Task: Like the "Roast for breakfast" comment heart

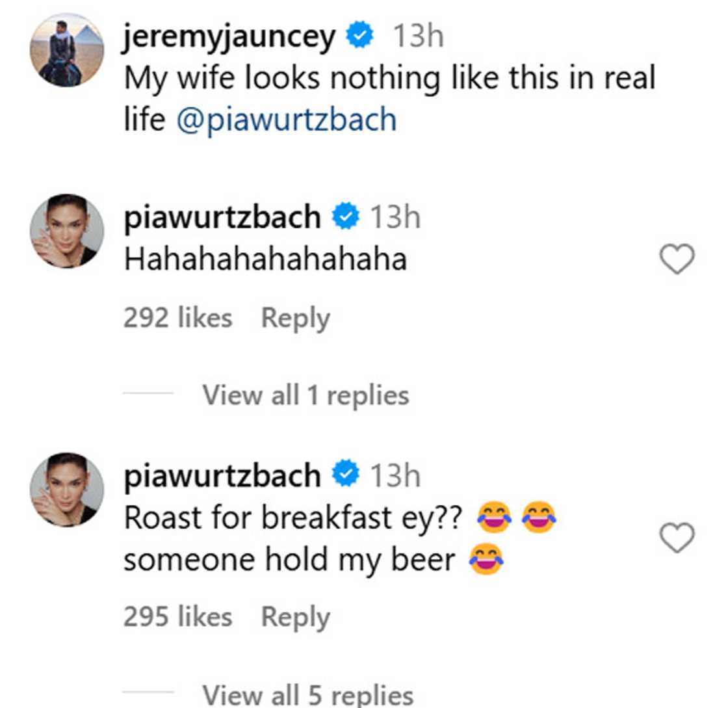Action: pyautogui.click(x=677, y=539)
